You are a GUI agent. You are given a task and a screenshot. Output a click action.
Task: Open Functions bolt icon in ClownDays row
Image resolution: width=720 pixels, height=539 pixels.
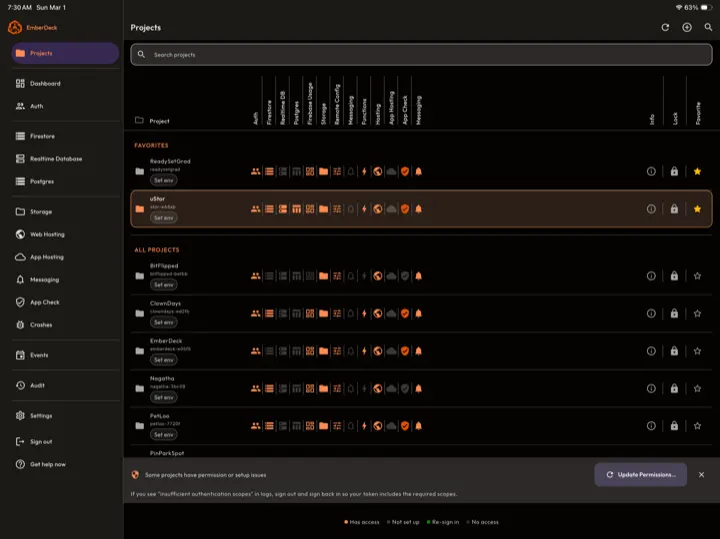[364, 314]
